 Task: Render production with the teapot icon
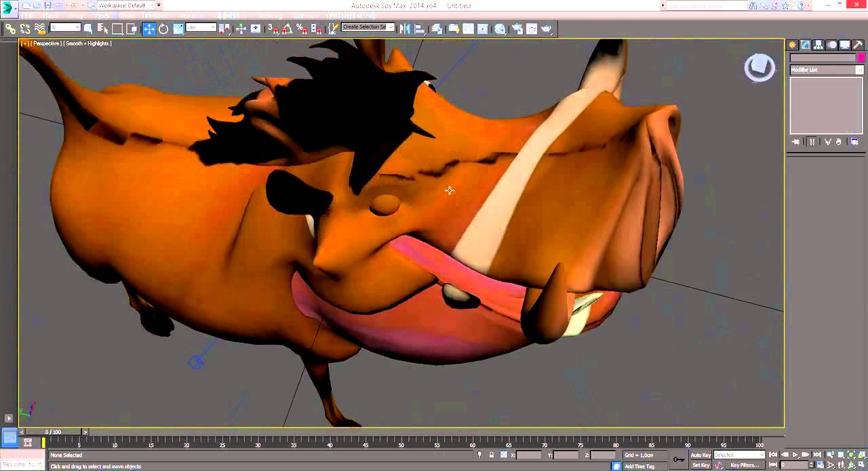click(547, 29)
